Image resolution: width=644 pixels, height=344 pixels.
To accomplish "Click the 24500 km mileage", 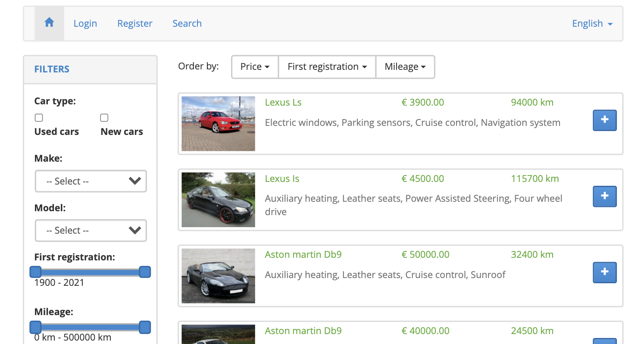I will (x=532, y=331).
